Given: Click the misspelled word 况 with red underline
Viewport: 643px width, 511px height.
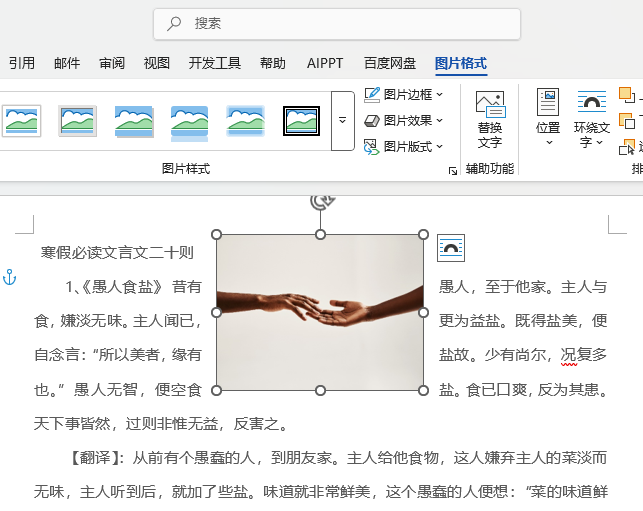Looking at the screenshot, I should [x=568, y=355].
